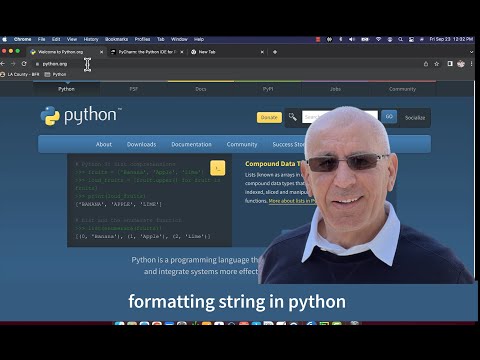Viewport: 480px width, 360px height.
Task: Click the volume icon in menu bar
Action: click(352, 39)
